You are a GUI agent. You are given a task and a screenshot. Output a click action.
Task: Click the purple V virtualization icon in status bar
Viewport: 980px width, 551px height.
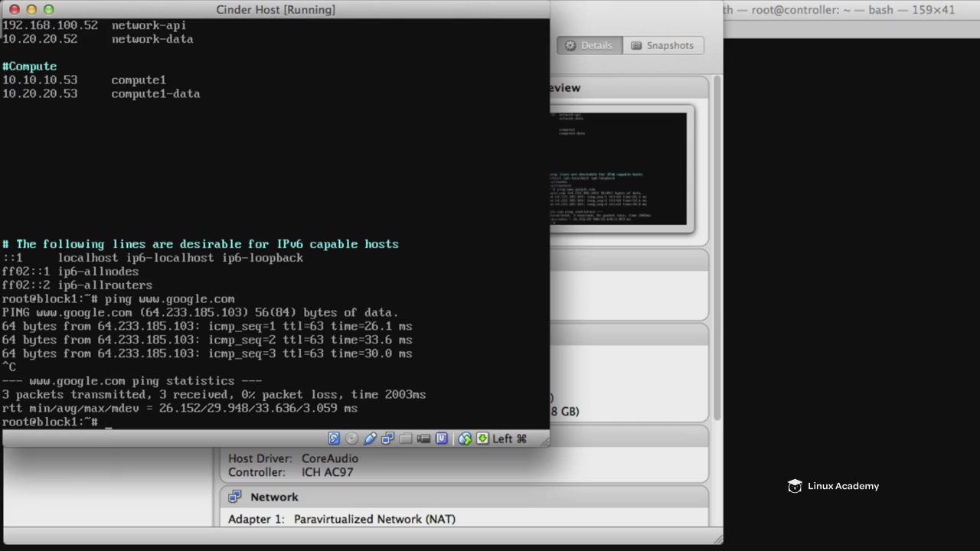[x=441, y=439]
